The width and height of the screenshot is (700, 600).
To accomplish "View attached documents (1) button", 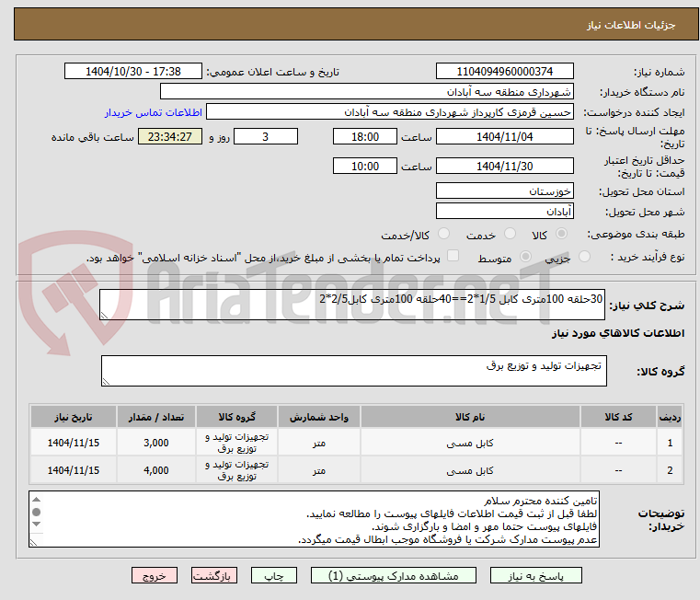I will coord(394,575).
